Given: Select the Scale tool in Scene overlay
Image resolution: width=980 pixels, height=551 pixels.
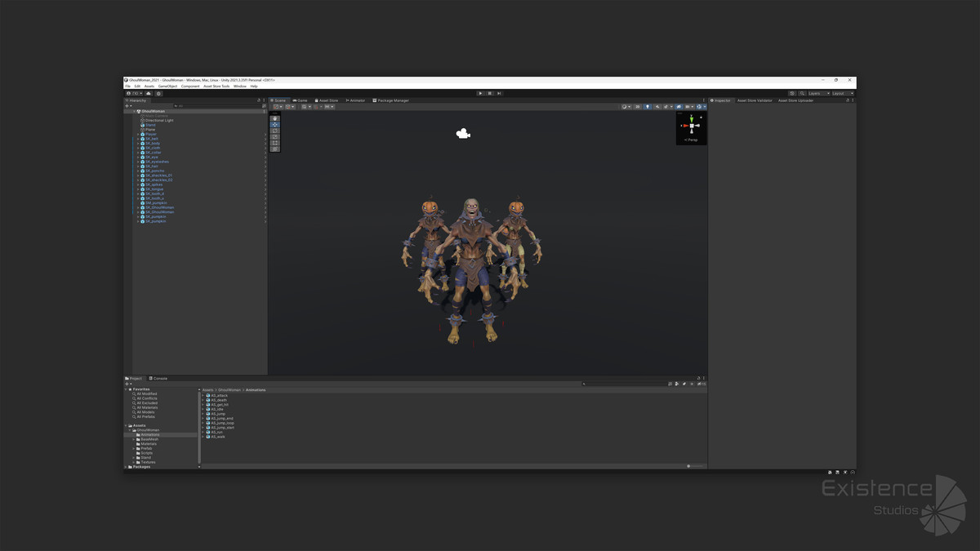Looking at the screenshot, I should tap(275, 137).
